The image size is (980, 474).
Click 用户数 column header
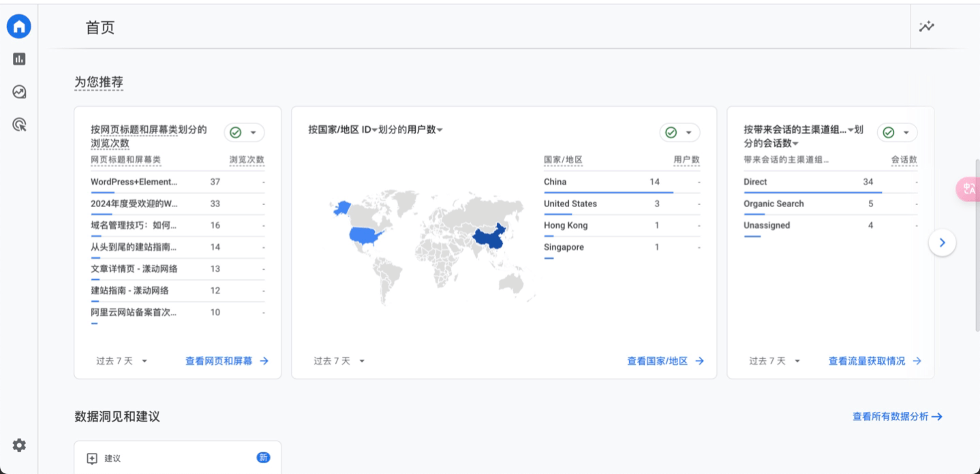pyautogui.click(x=686, y=160)
